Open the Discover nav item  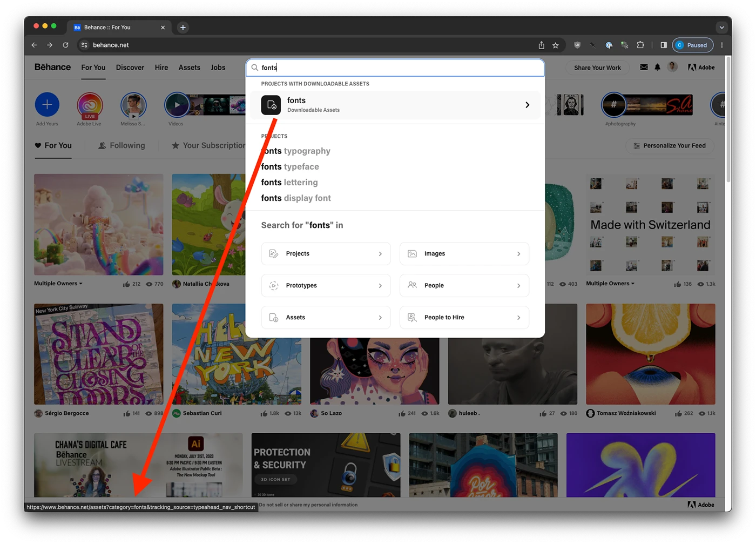pyautogui.click(x=130, y=68)
